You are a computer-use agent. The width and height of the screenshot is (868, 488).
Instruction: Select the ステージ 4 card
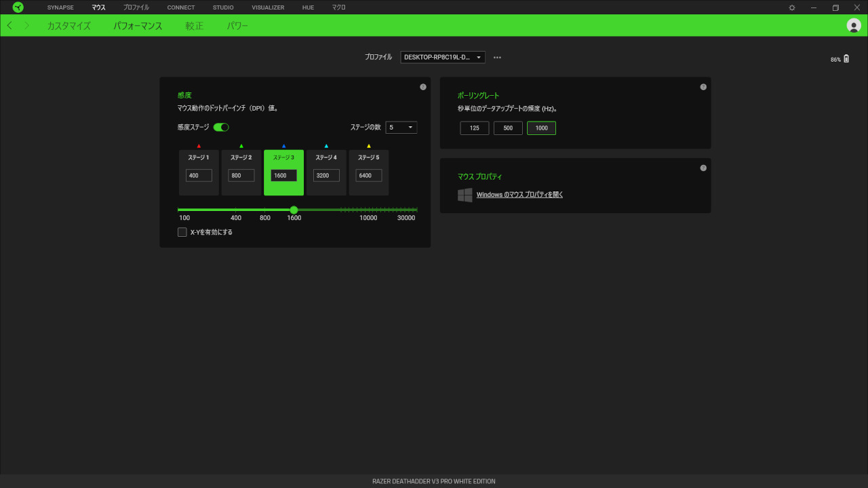pos(326,172)
